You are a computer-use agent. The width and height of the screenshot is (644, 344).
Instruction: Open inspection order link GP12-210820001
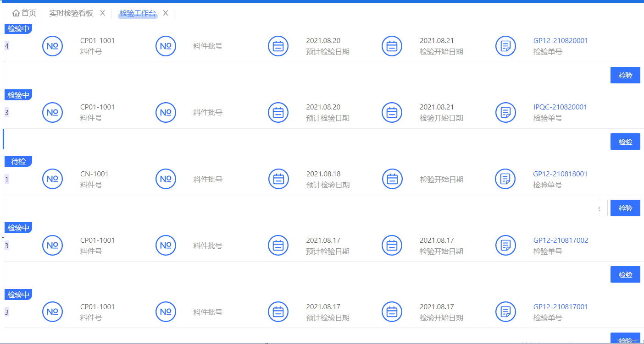pos(561,41)
